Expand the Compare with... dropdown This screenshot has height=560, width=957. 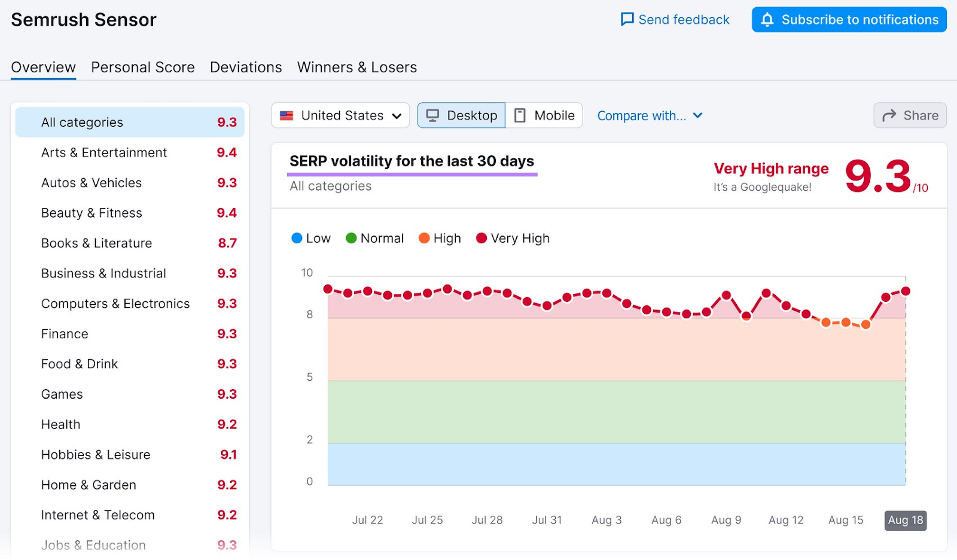coord(650,115)
